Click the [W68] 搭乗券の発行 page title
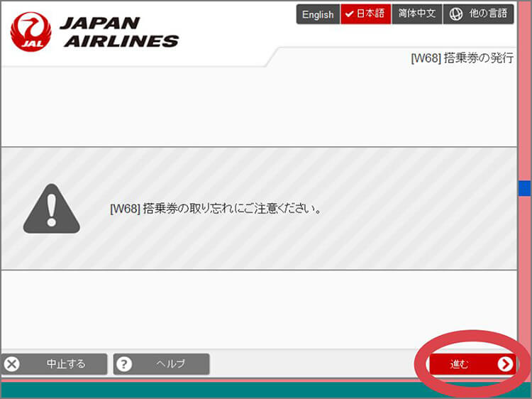 point(462,58)
